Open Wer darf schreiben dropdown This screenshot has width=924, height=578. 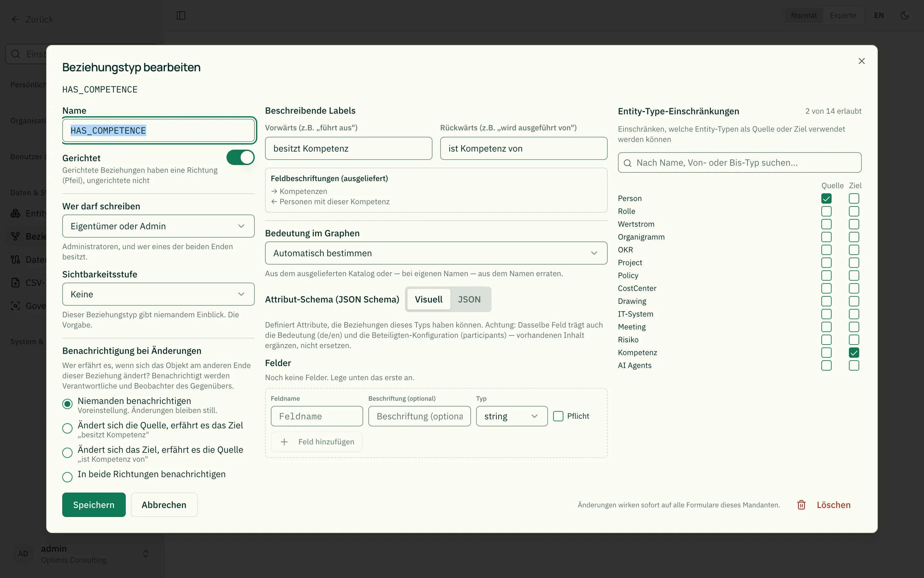(158, 226)
